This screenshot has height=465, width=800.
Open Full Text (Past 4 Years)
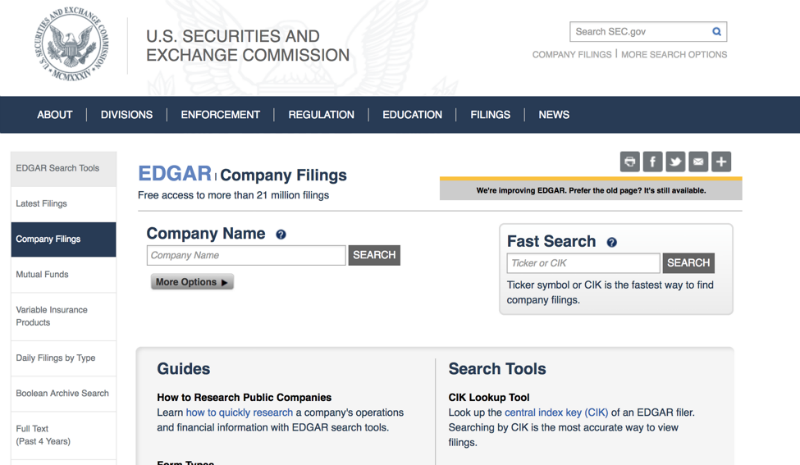pyautogui.click(x=63, y=435)
